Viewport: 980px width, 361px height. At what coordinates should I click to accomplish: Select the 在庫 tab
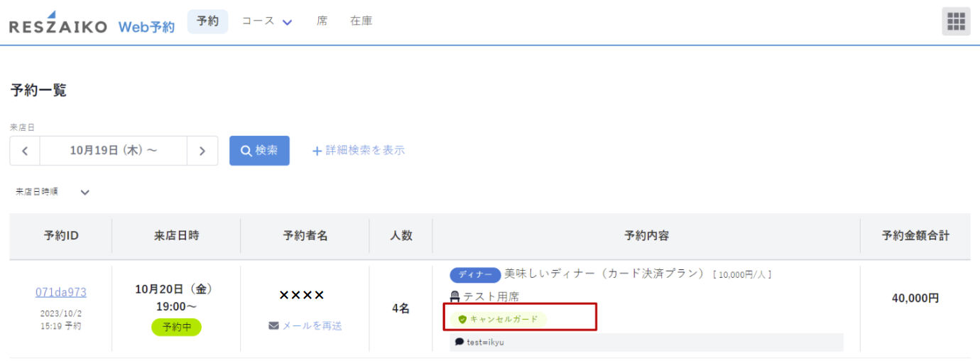[x=361, y=21]
